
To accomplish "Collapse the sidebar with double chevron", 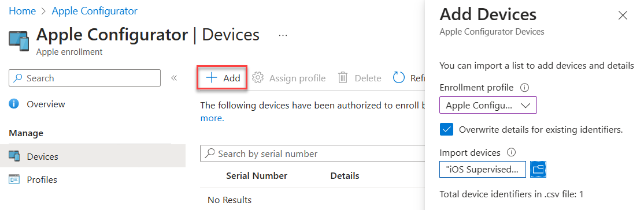I will pyautogui.click(x=174, y=78).
